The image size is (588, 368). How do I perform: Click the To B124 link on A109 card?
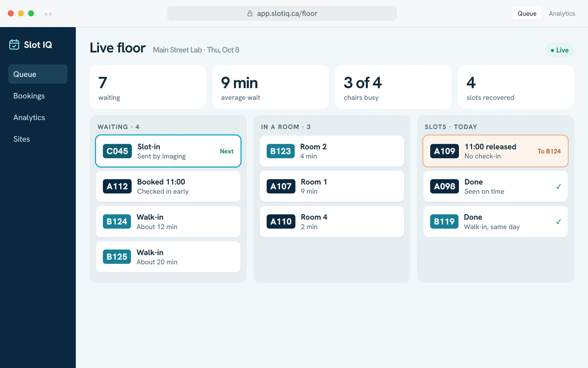click(549, 151)
